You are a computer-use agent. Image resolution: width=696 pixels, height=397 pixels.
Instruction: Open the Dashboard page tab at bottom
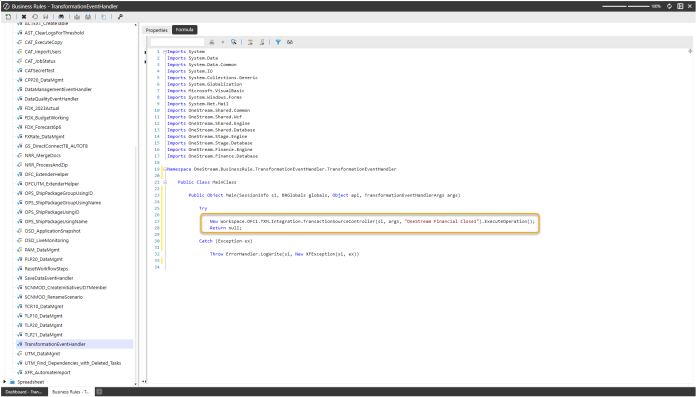24,392
